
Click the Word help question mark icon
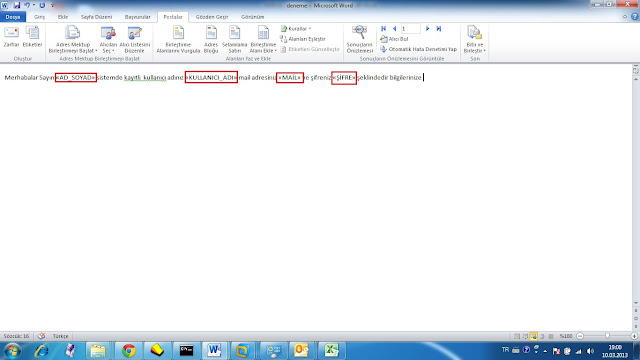(x=634, y=17)
